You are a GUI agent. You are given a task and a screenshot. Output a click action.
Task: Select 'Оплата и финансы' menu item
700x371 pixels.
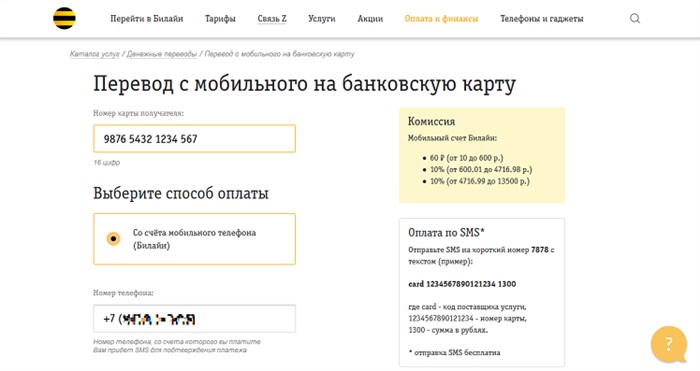[441, 19]
